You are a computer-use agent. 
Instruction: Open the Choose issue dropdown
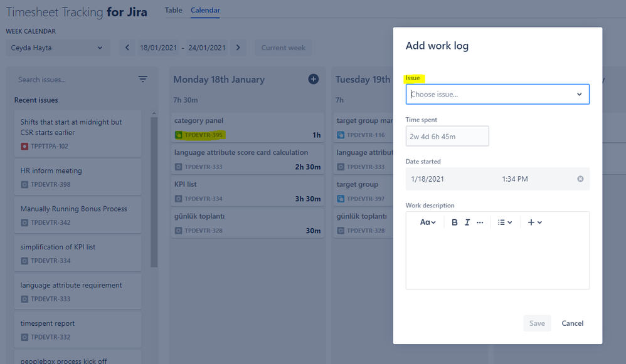[x=497, y=94]
